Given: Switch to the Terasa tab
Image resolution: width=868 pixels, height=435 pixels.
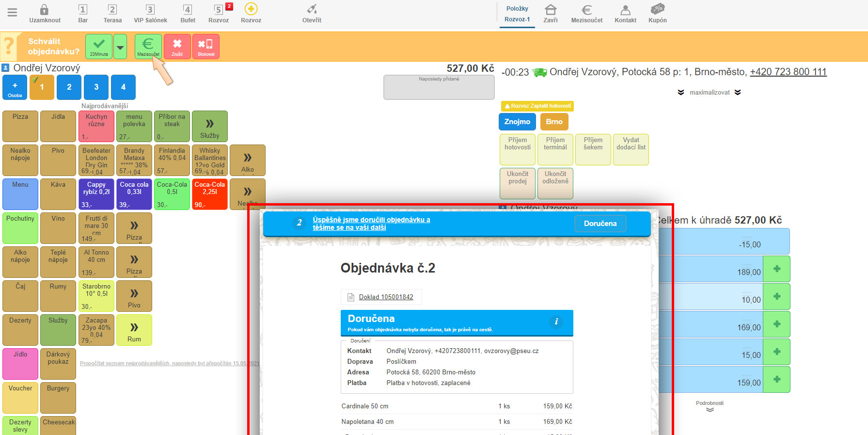Looking at the screenshot, I should pyautogui.click(x=112, y=14).
